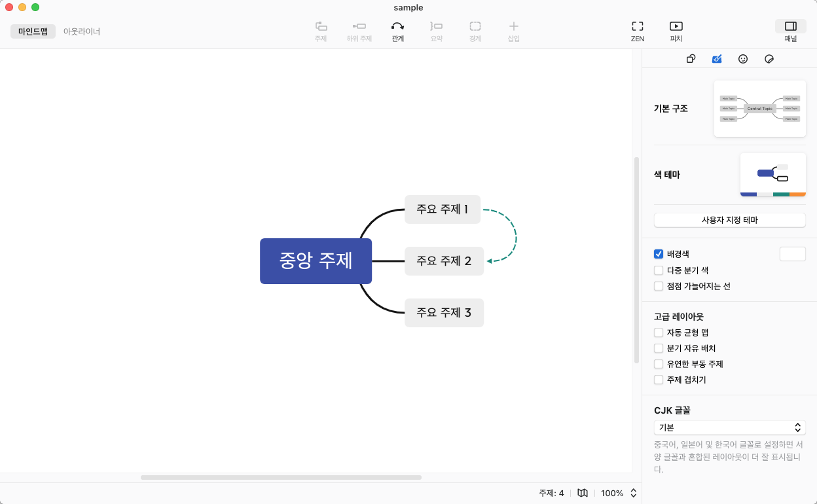This screenshot has width=817, height=504.
Task: Select the 주요 주제 1 node
Action: (443, 209)
